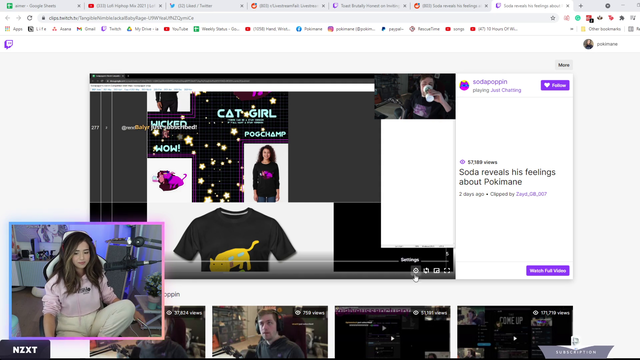640x360 pixels.
Task: Bookmark this page with the star icon
Action: pos(553,18)
